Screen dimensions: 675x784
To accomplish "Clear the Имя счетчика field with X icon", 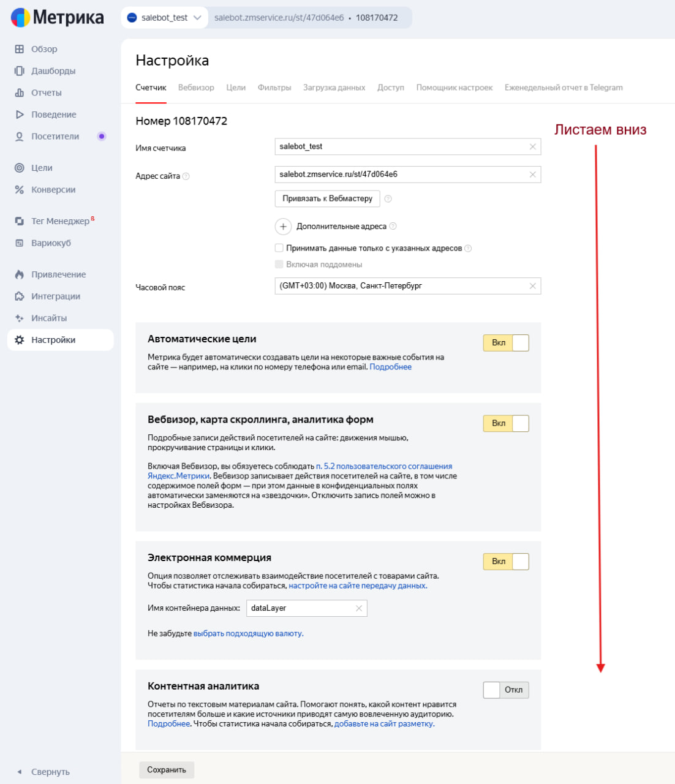I will [x=532, y=147].
